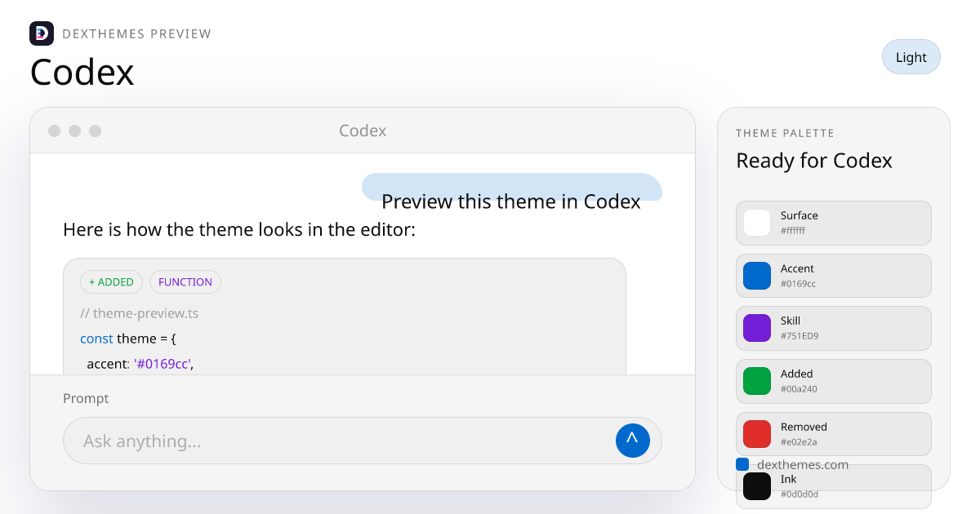Click the middle gray window control dot

coord(75,131)
